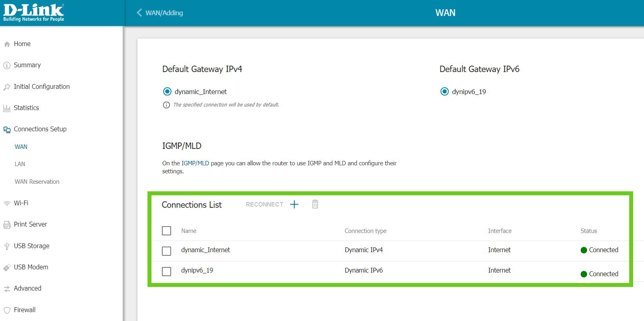Viewport: 644px width, 321px height.
Task: Expand the Advanced menu section
Action: point(27,289)
